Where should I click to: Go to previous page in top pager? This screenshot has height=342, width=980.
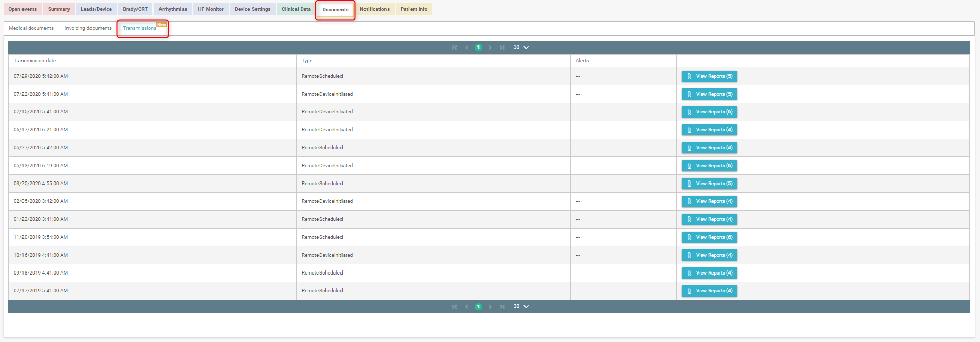pos(466,48)
